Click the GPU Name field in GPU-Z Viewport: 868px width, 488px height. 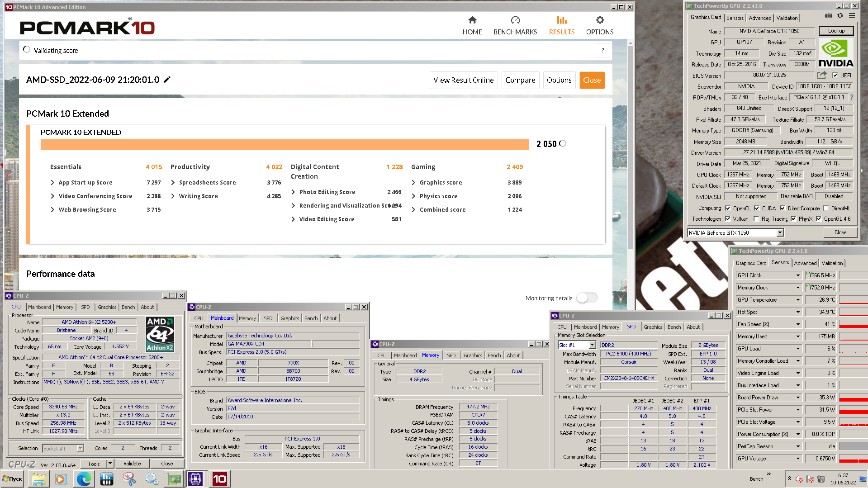[x=769, y=31]
